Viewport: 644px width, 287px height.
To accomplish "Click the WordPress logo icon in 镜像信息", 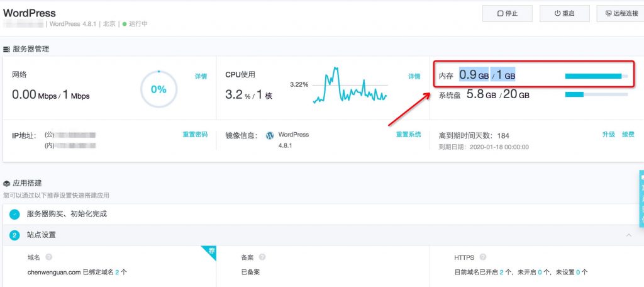I will [x=270, y=135].
